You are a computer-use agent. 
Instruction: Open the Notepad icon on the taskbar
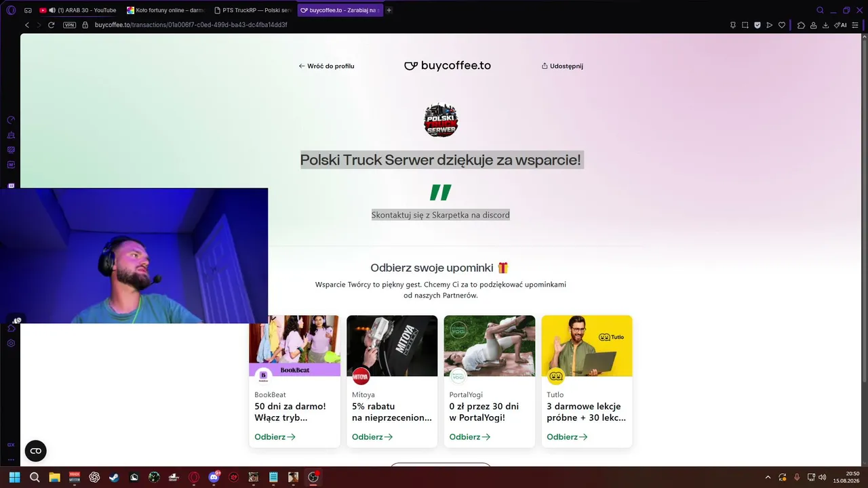(273, 477)
